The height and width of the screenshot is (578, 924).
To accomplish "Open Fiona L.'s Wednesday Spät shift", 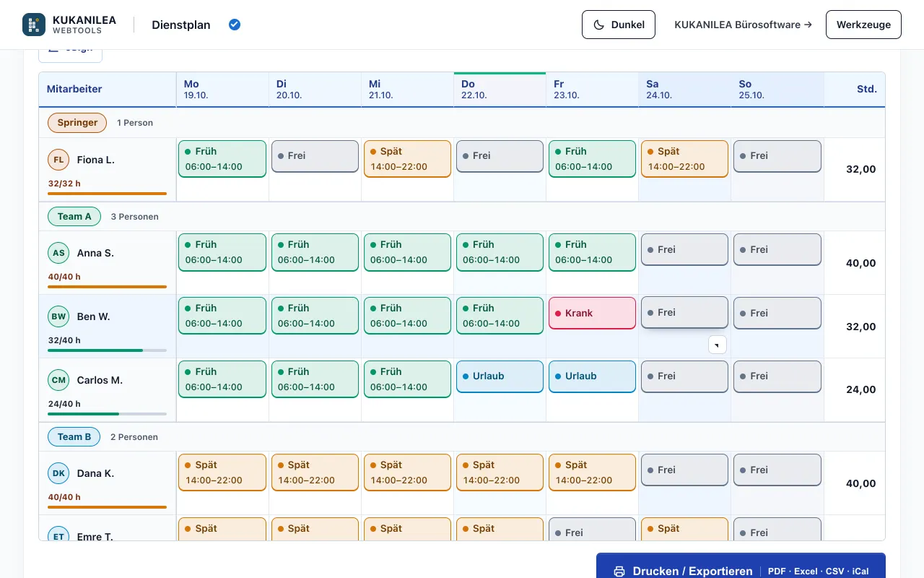I will [x=407, y=159].
